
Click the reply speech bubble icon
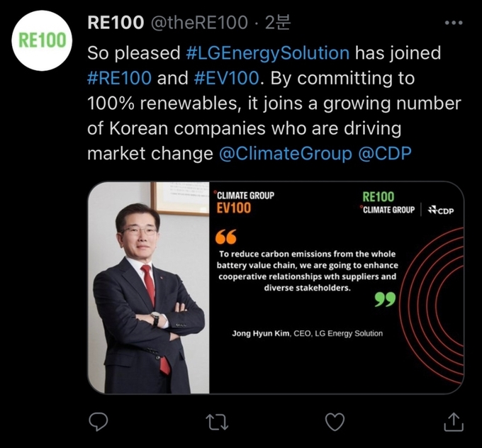98,422
